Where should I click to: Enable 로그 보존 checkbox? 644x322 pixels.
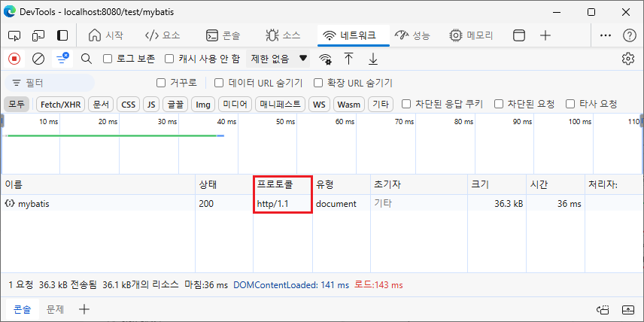click(108, 59)
